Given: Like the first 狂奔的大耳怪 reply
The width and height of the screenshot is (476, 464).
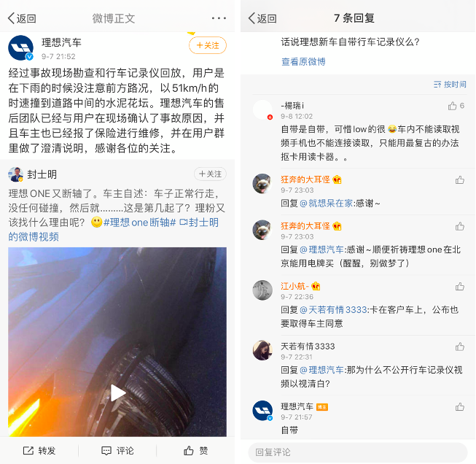Looking at the screenshot, I should pyautogui.click(x=460, y=180).
